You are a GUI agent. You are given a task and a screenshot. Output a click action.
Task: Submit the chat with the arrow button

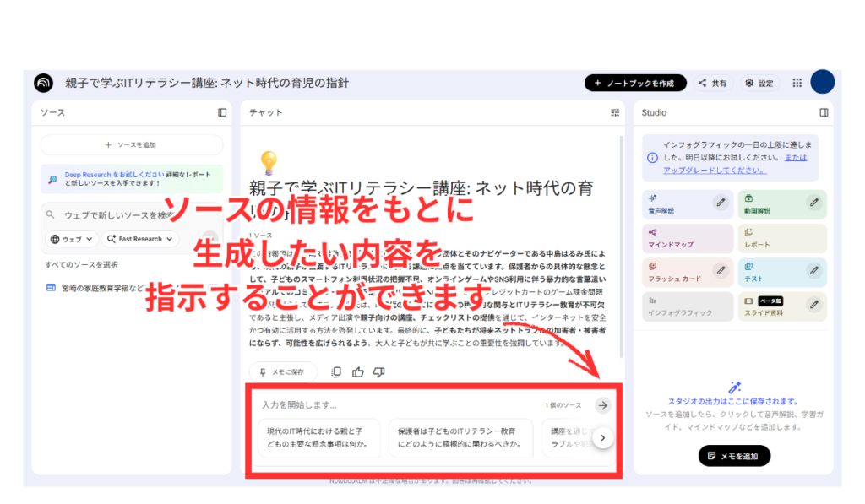coord(602,405)
